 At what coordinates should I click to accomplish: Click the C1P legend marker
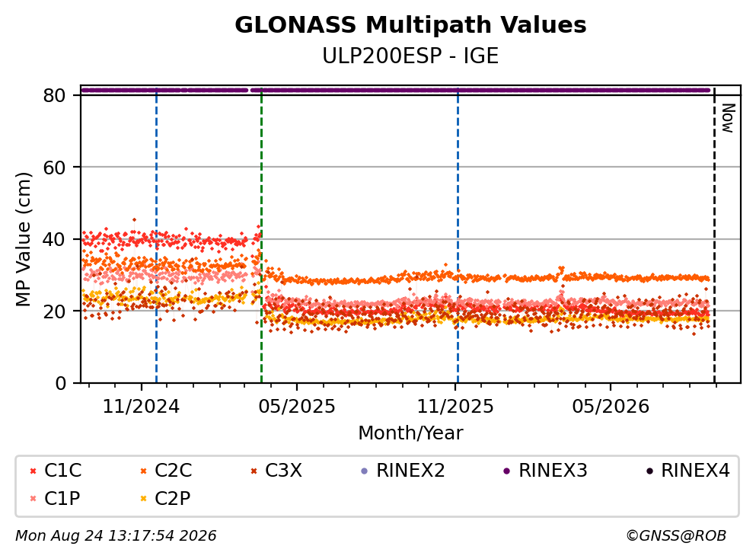coord(33,499)
